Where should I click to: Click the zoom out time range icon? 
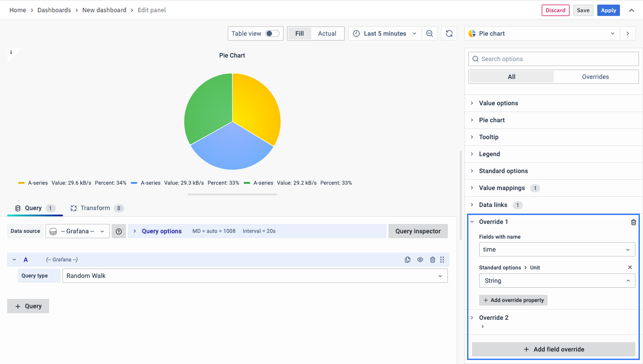[x=429, y=33]
